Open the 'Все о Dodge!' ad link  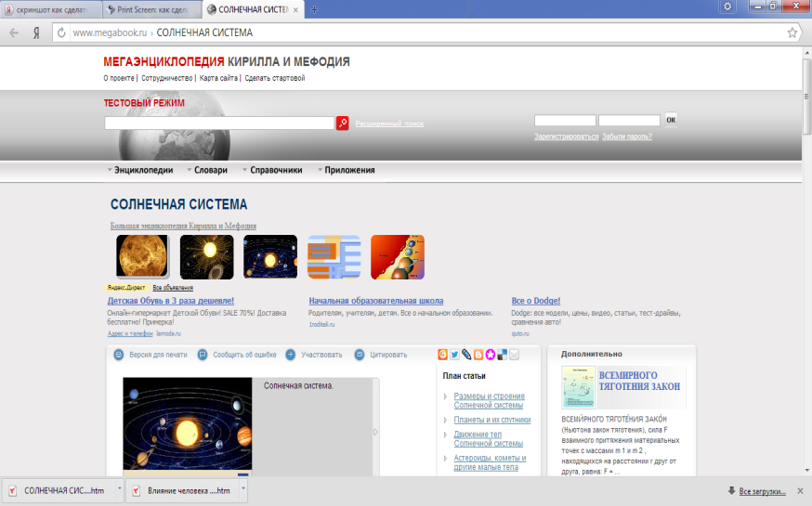(535, 301)
